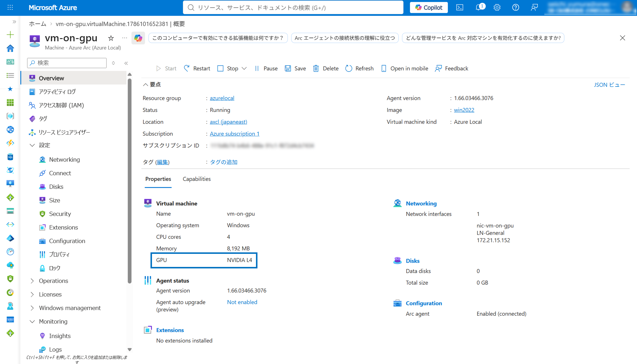Viewport: 637px width, 364px height.
Task: Collapse the resource menu with double chevron
Action: coord(126,63)
